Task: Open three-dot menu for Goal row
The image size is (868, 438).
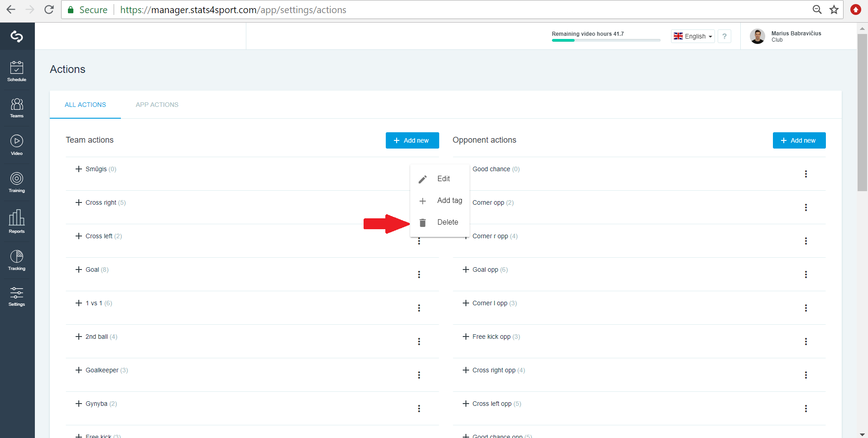Action: pos(419,274)
